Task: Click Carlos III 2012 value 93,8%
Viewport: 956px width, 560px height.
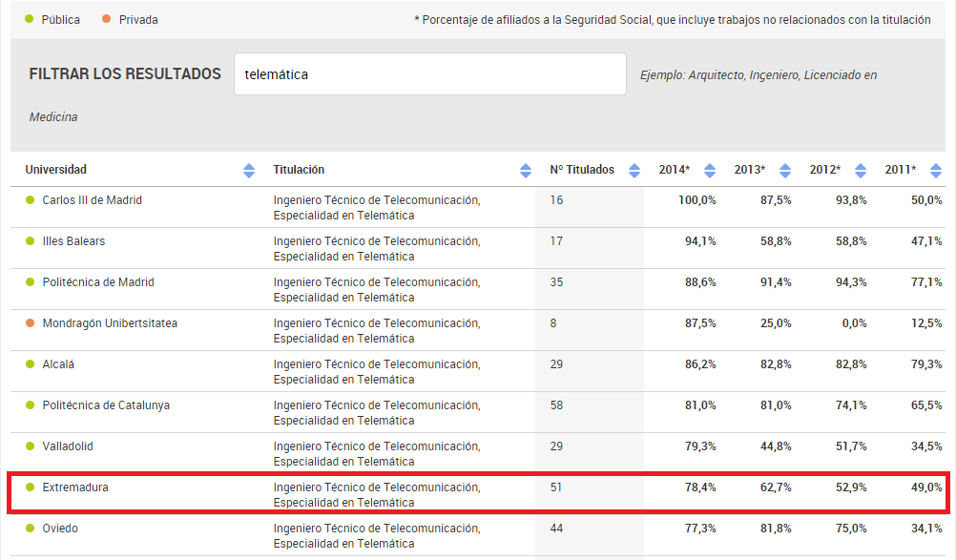Action: coord(851,200)
